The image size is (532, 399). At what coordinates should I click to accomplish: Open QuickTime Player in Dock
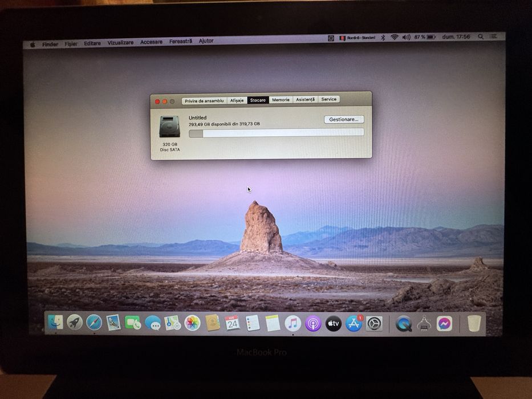404,324
